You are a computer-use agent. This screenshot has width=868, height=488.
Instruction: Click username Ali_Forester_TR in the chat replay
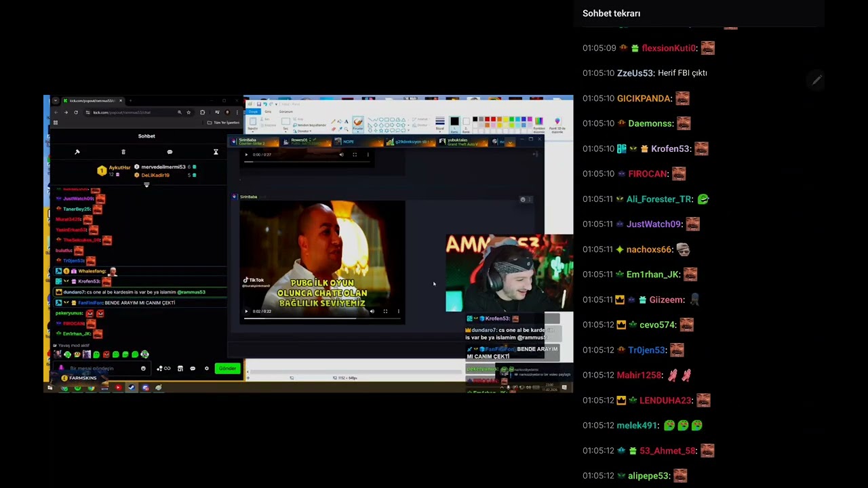pyautogui.click(x=659, y=199)
